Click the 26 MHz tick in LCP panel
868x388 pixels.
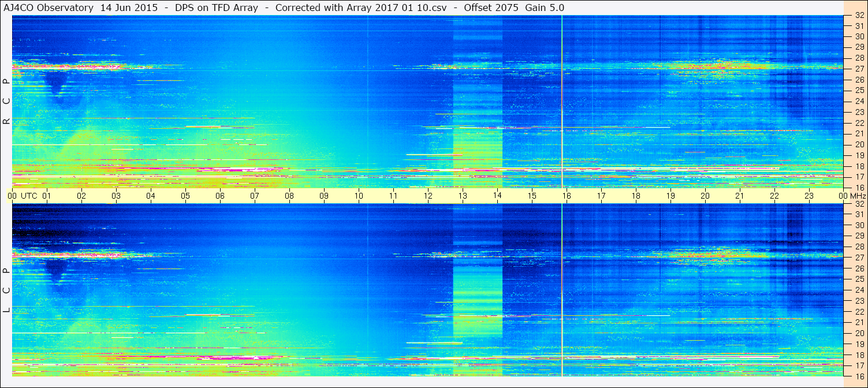(x=859, y=268)
